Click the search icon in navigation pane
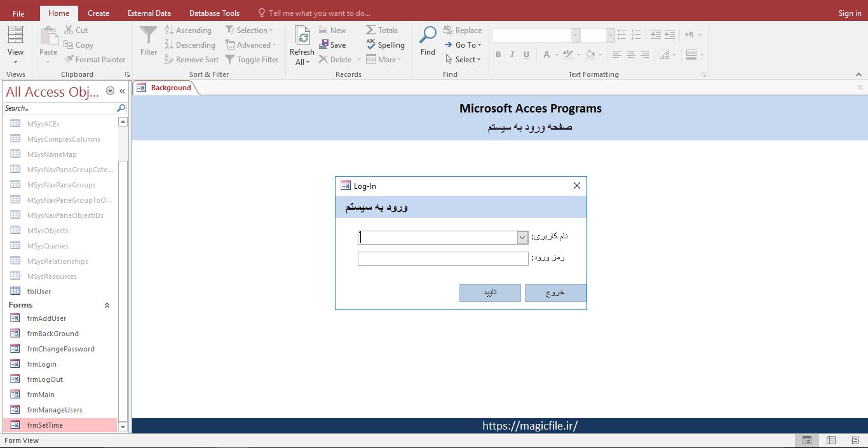Screen dimensions: 868x448 coord(121,108)
